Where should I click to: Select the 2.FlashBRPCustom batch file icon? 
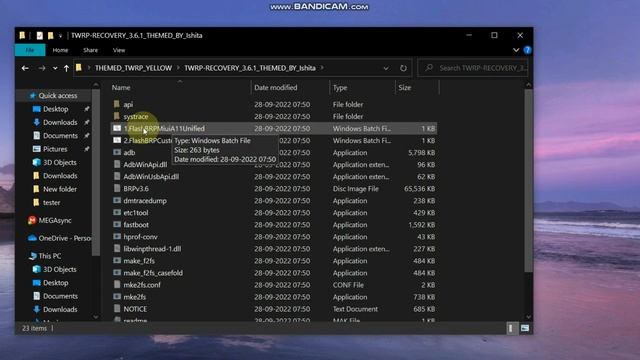(117, 140)
